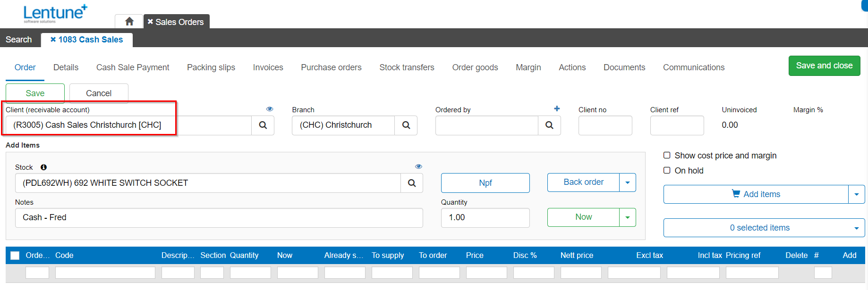
Task: Open stock info icon beside Stock
Action: pos(43,167)
